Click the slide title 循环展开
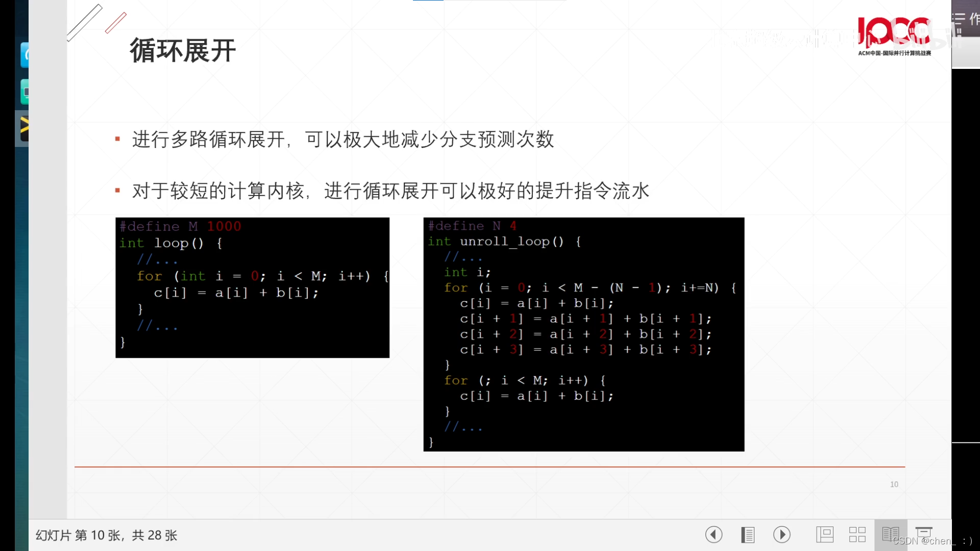This screenshot has width=980, height=551. [x=183, y=51]
